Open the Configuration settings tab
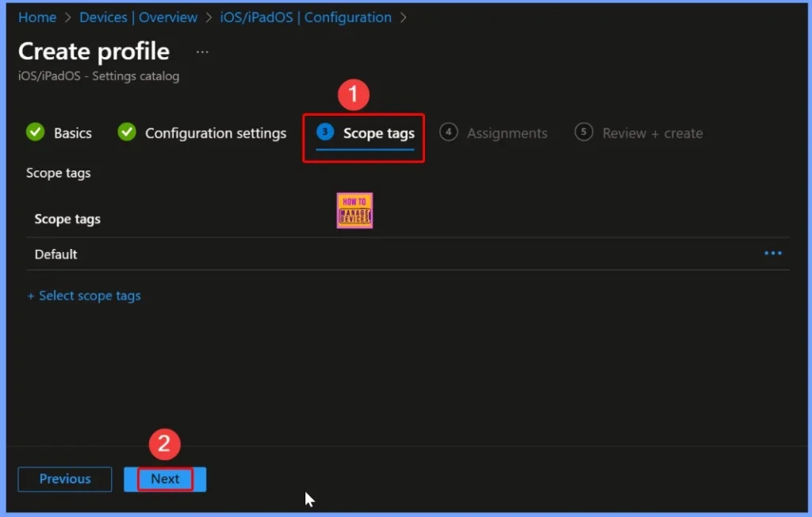The width and height of the screenshot is (812, 517). click(x=216, y=132)
